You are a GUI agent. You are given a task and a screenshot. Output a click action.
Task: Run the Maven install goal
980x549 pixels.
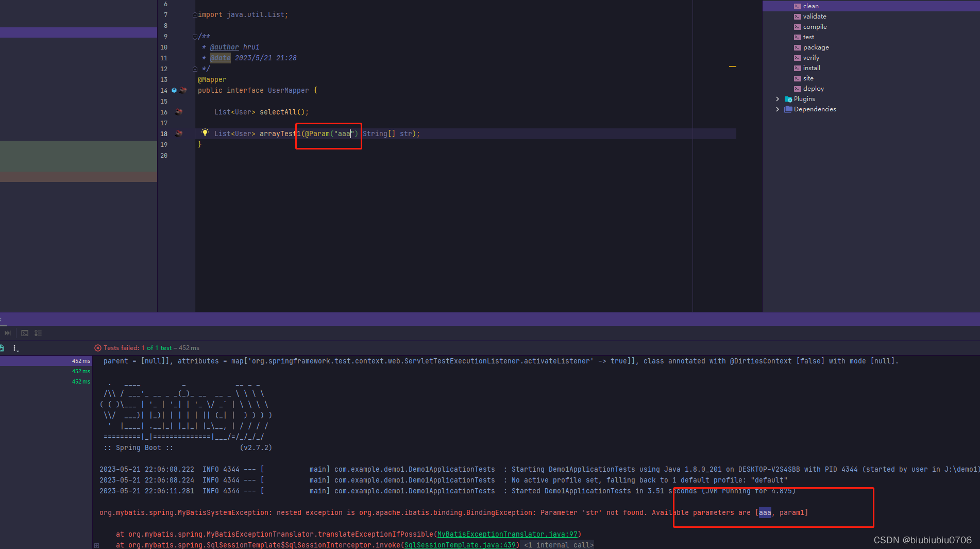pos(812,68)
